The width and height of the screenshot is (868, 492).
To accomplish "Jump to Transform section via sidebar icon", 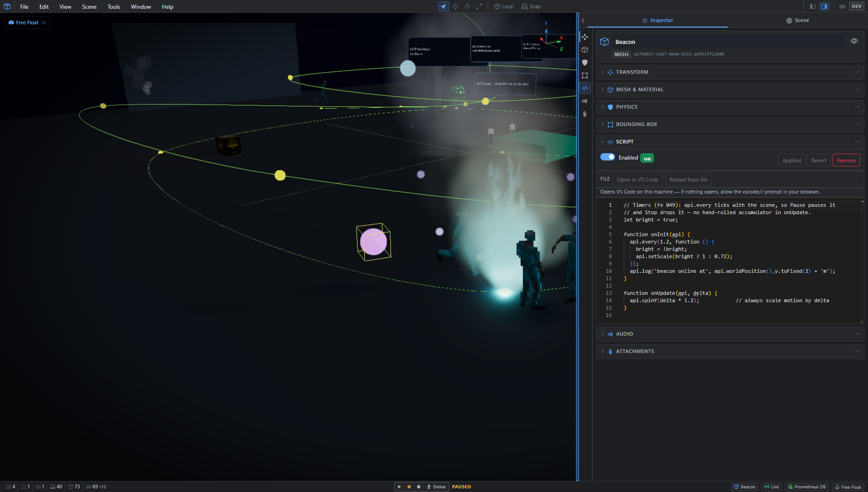I will tap(585, 37).
